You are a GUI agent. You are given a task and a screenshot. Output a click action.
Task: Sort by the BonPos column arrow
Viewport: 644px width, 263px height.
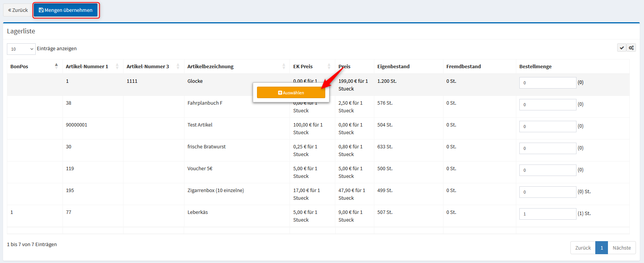pos(56,66)
